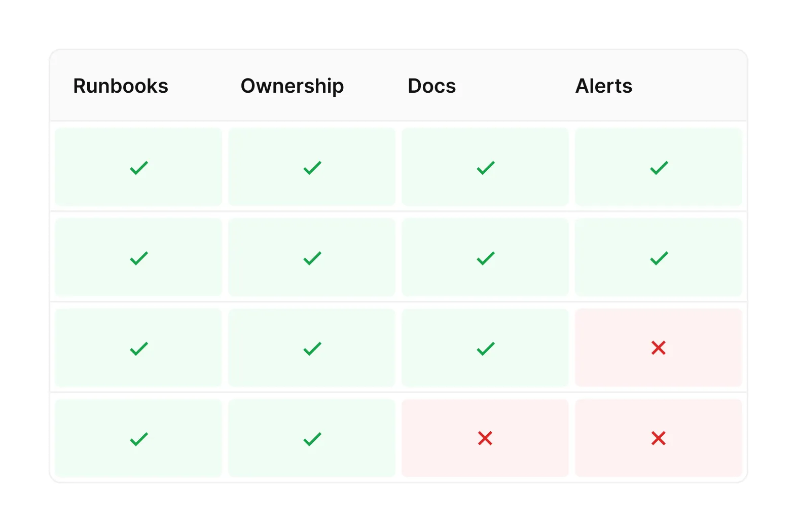This screenshot has width=797, height=532.
Task: Click the red X under Docs in last row
Action: click(x=485, y=438)
